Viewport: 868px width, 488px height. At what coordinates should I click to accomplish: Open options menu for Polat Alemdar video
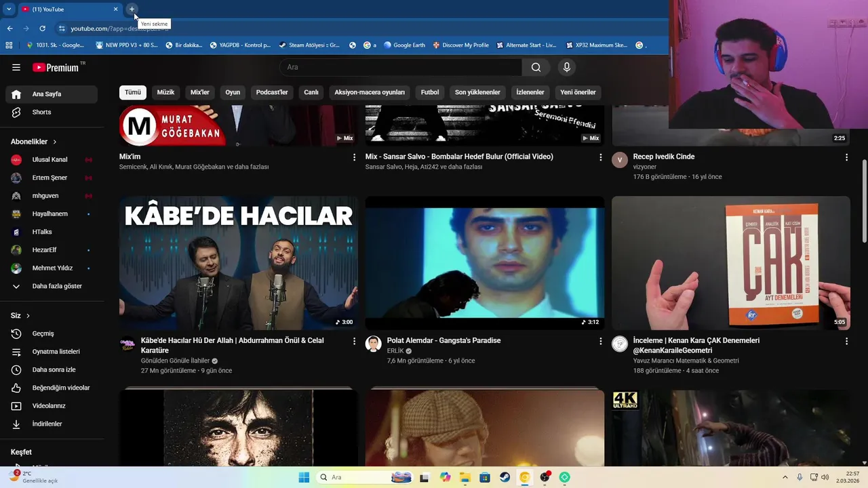(x=600, y=341)
